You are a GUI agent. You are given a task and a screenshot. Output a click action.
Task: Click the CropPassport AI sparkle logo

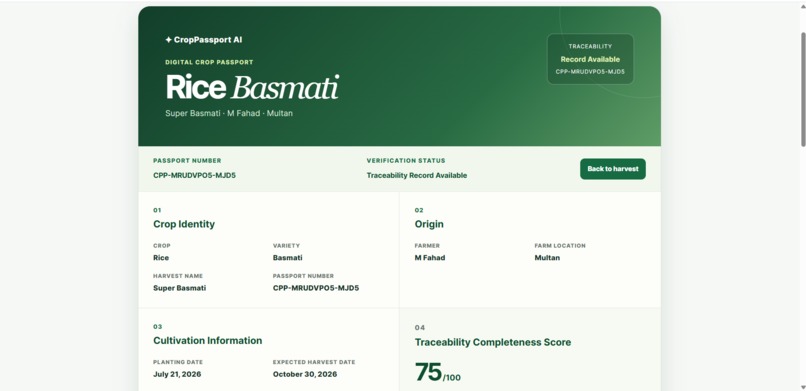[x=204, y=40]
